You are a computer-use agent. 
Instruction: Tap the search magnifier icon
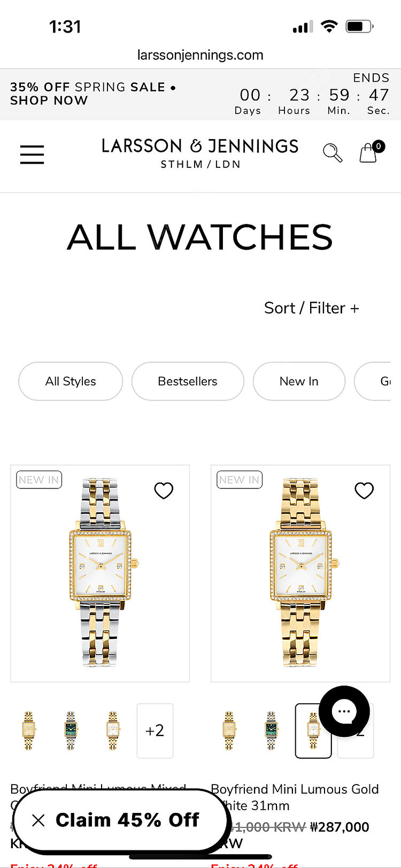333,152
